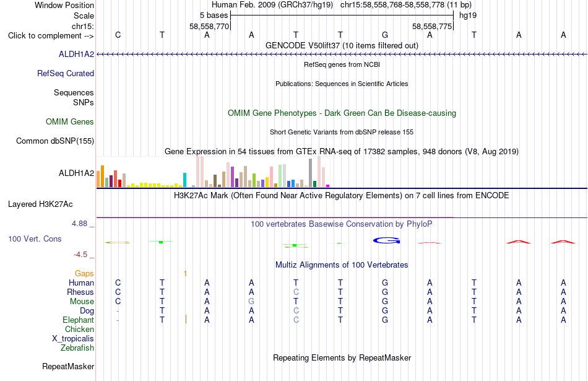Select the Elephant species label
The height and width of the screenshot is (381, 588).
point(79,320)
